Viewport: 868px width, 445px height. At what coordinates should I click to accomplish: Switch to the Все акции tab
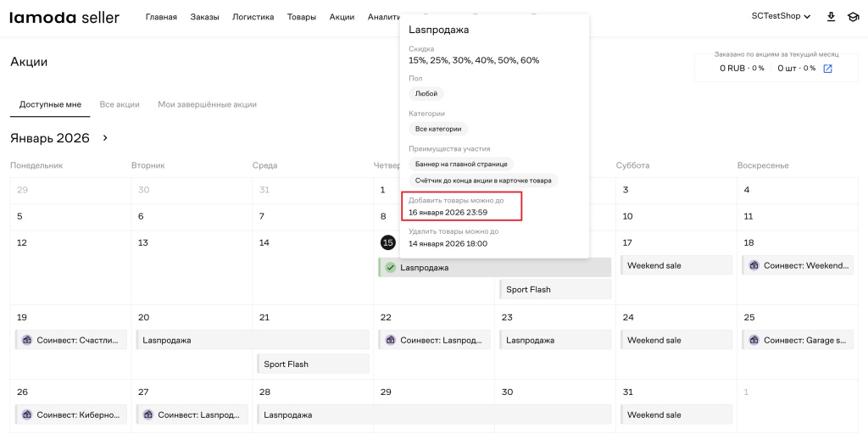click(x=120, y=104)
